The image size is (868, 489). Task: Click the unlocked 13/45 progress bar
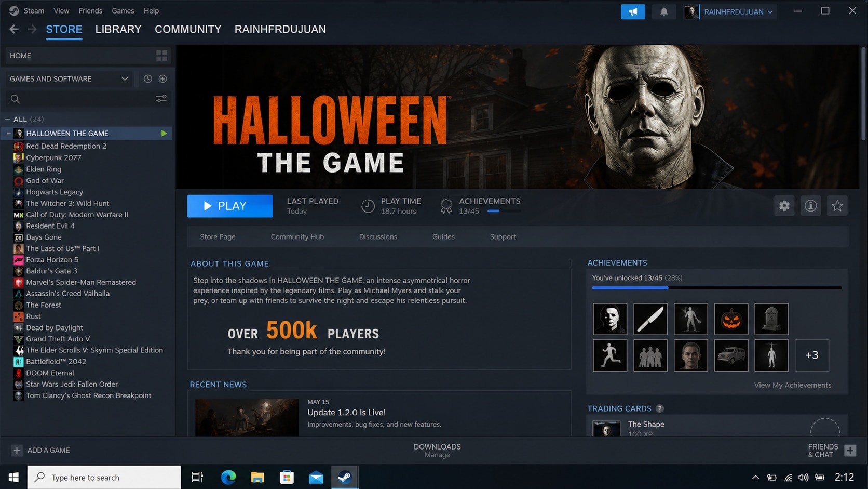pos(717,288)
